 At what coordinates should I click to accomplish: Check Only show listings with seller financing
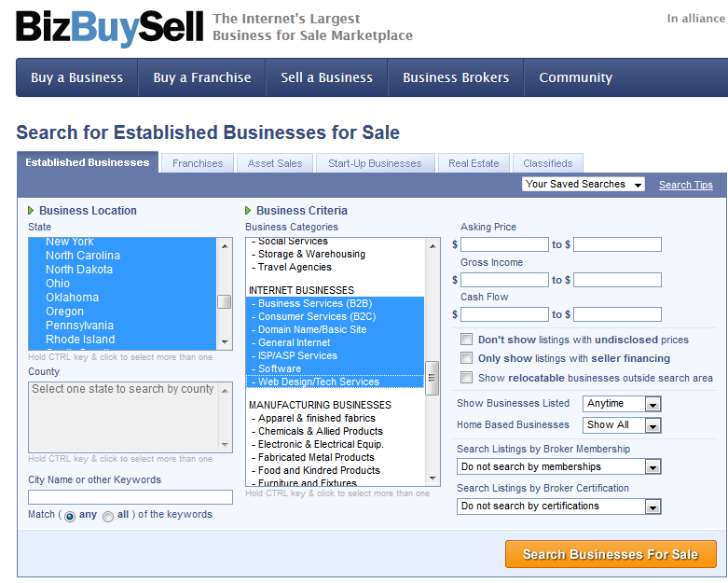[466, 357]
